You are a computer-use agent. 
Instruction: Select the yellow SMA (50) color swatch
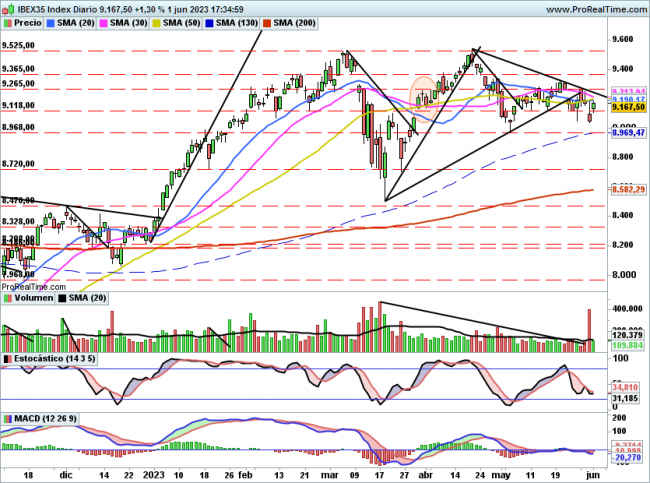tap(157, 23)
